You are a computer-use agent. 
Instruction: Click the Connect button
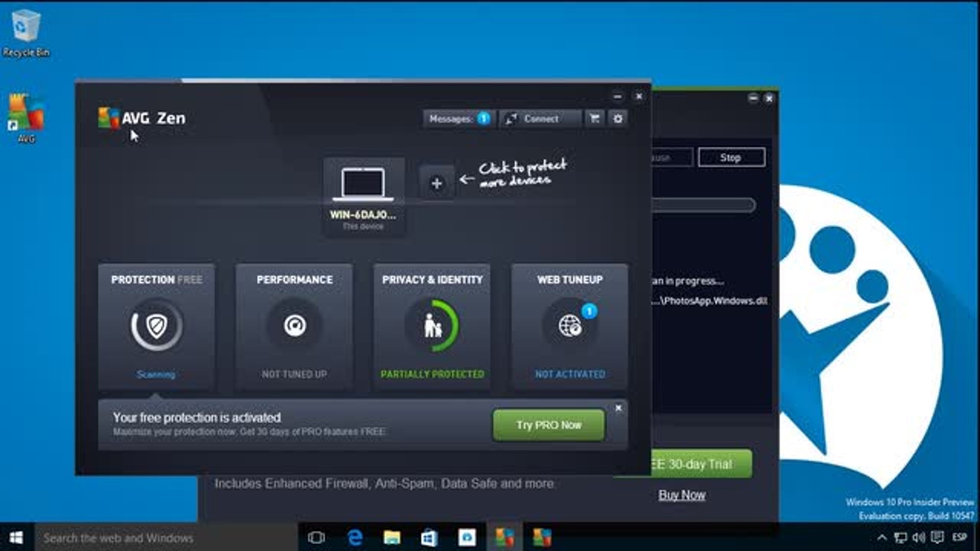[540, 119]
